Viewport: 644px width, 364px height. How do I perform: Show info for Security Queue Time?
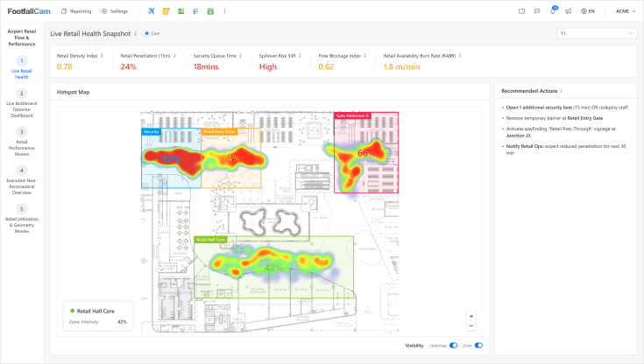coord(241,56)
